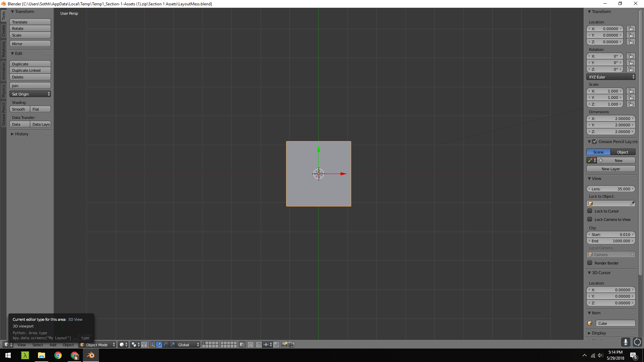
Task: Open Blender from the Windows taskbar
Action: coord(91,355)
